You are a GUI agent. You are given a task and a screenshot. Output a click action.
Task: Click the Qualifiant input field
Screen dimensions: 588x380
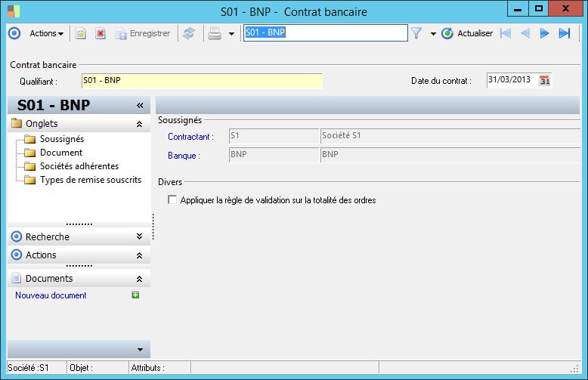tap(202, 81)
